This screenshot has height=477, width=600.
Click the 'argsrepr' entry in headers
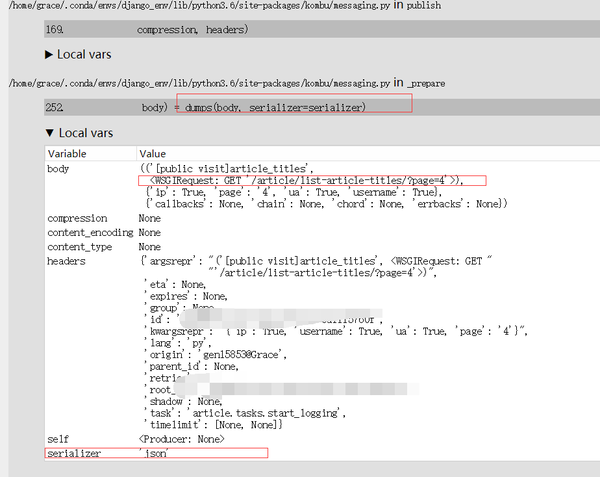(316, 267)
